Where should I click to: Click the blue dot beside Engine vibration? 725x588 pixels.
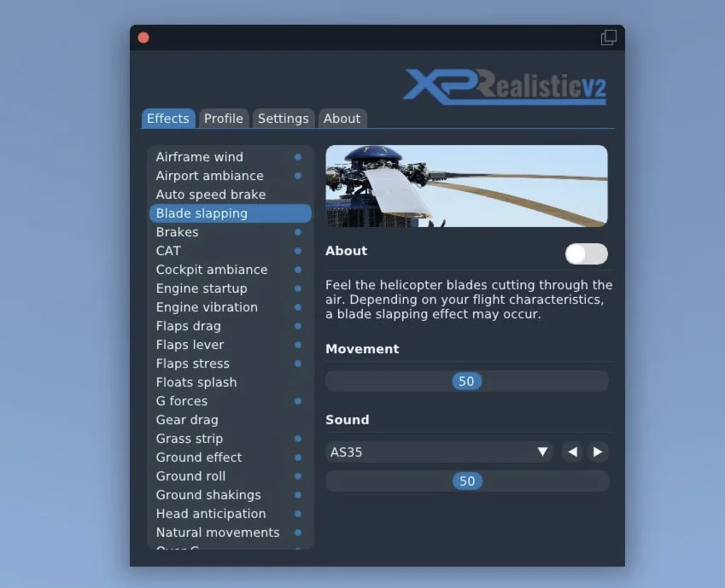pos(298,307)
